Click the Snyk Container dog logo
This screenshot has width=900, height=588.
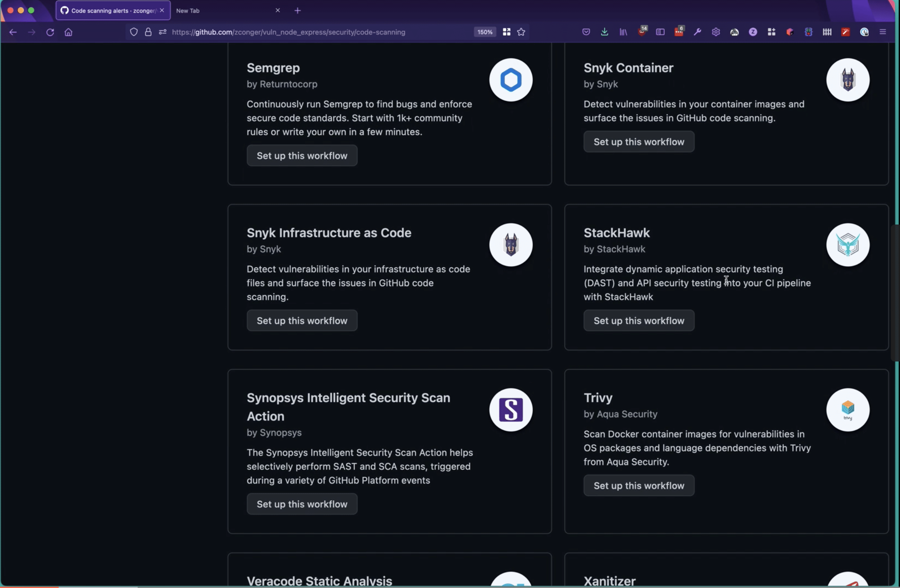[848, 80]
